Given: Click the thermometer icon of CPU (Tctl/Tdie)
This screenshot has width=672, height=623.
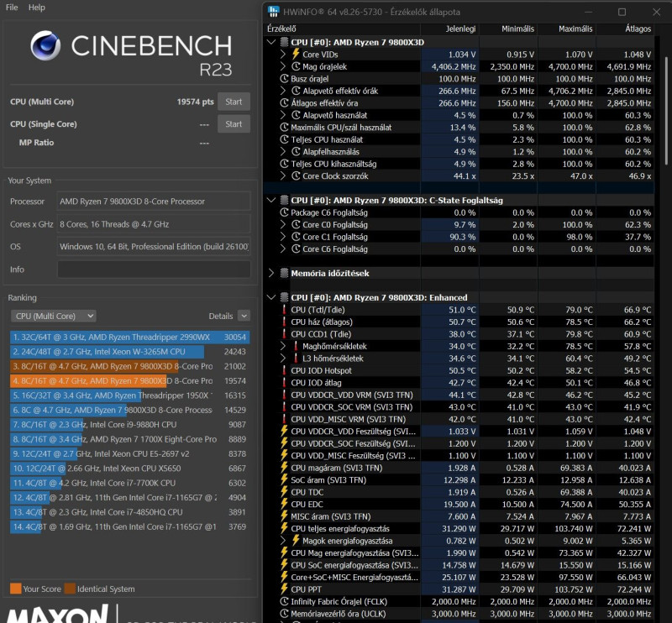Looking at the screenshot, I should 284,310.
